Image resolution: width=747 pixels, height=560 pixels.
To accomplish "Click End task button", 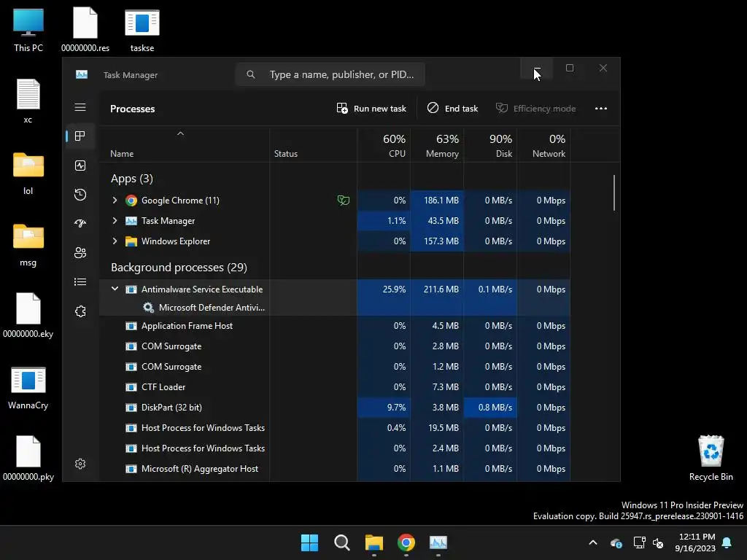I will click(x=452, y=109).
